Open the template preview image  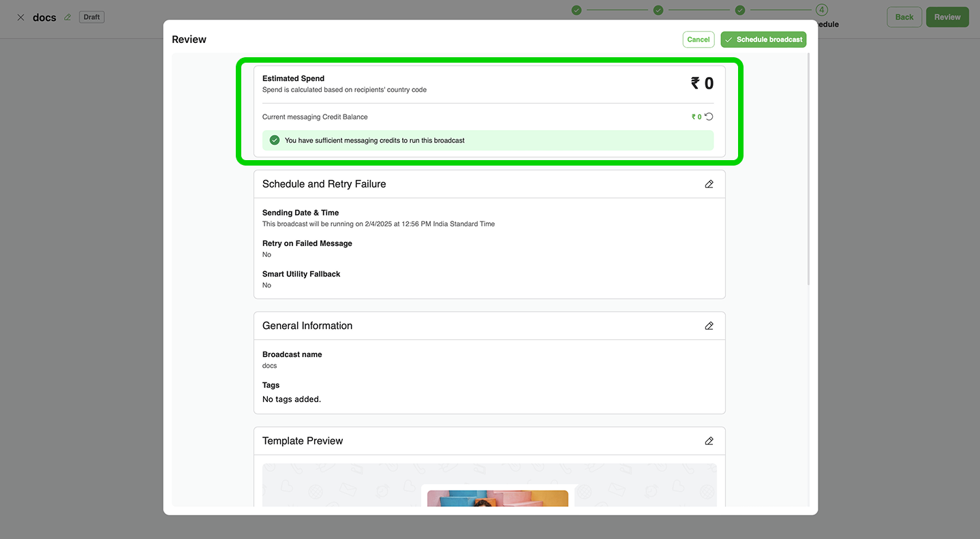(x=497, y=499)
